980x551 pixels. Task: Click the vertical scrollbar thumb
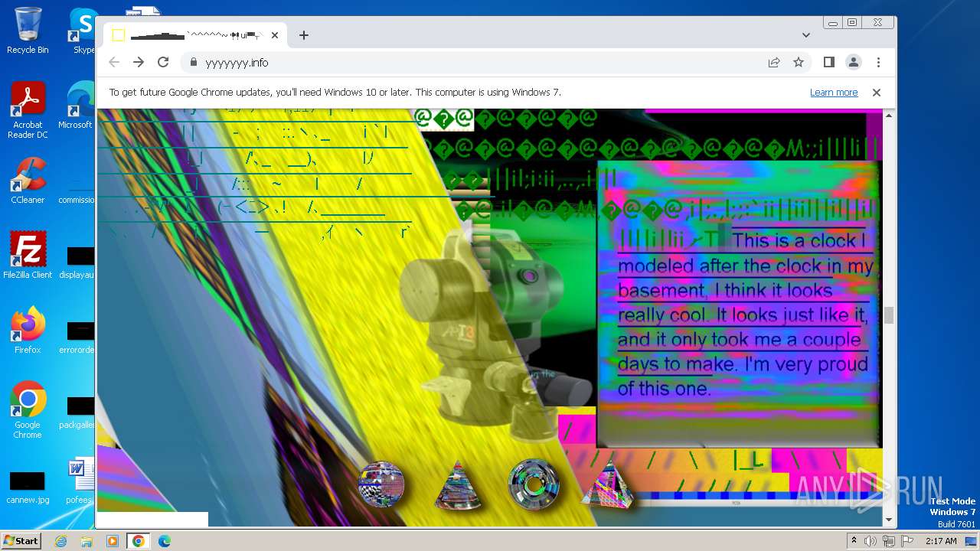pyautogui.click(x=889, y=315)
